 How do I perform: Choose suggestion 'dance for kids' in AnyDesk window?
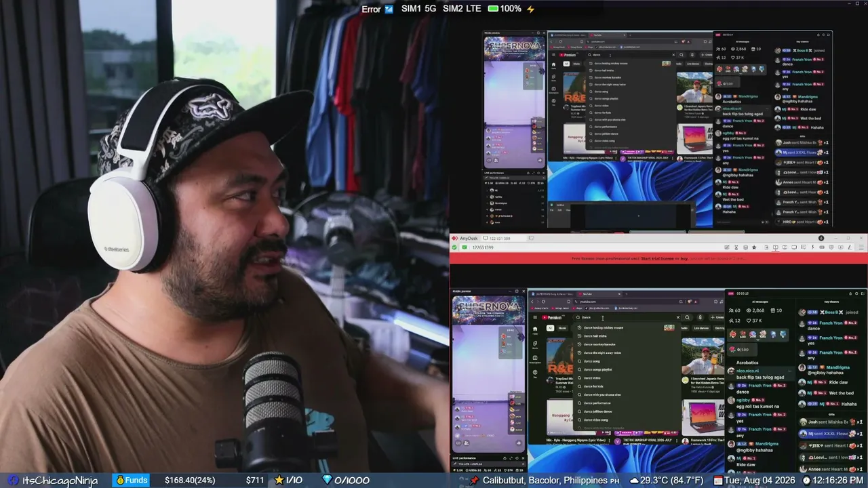pyautogui.click(x=593, y=386)
